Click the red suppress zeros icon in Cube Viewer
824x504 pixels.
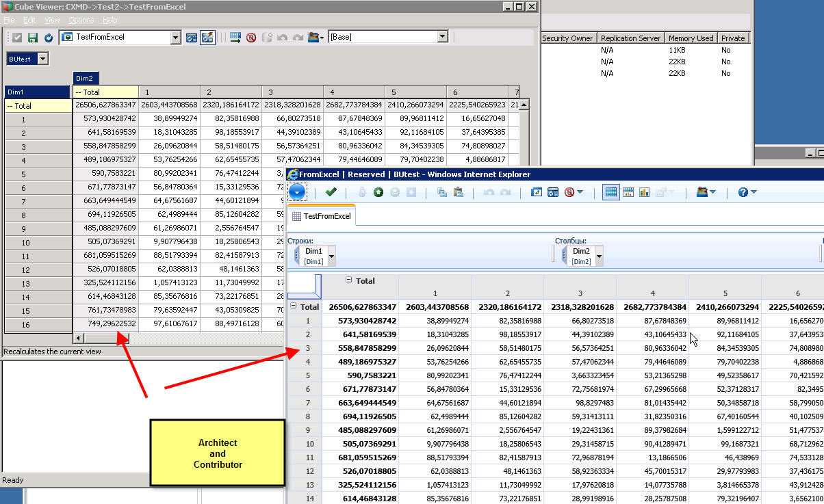tap(251, 37)
